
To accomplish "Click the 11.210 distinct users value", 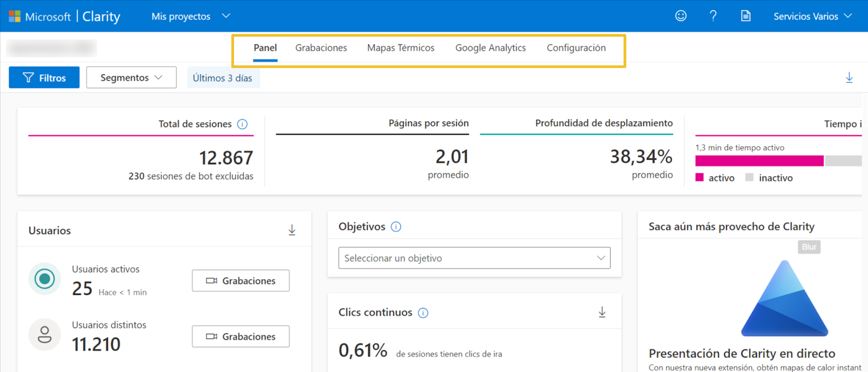I will pos(96,344).
